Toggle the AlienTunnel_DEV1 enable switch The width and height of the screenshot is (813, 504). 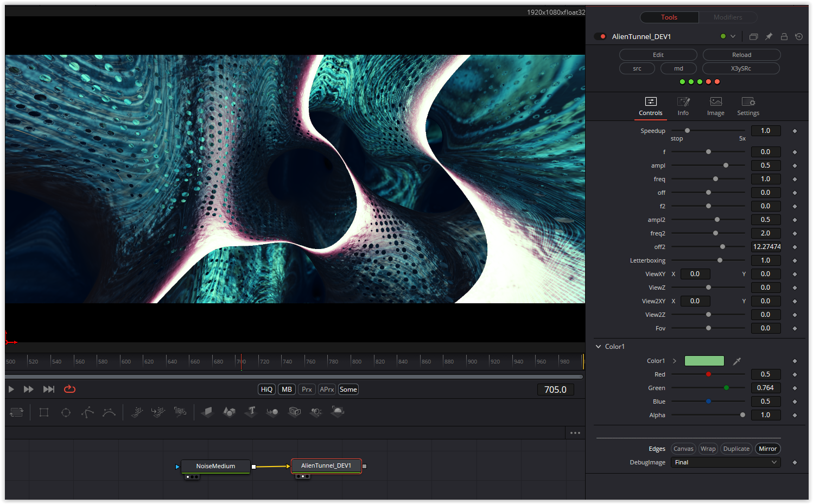(x=600, y=36)
